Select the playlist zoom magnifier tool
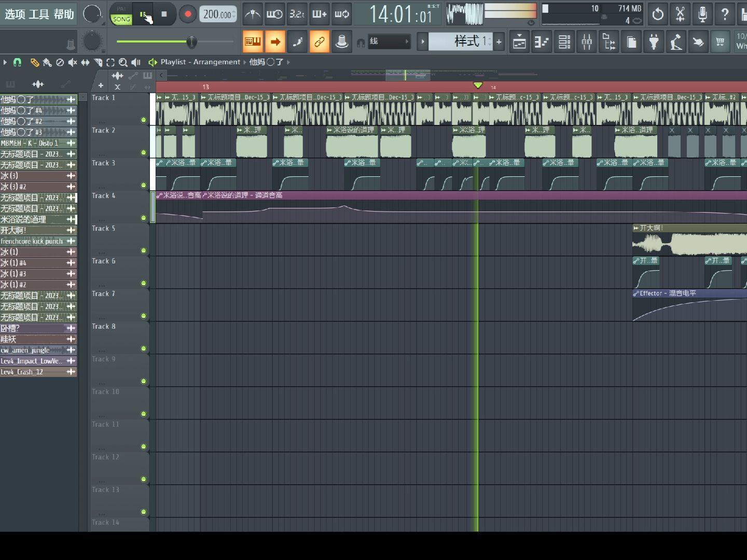Image resolution: width=747 pixels, height=560 pixels. pyautogui.click(x=123, y=62)
